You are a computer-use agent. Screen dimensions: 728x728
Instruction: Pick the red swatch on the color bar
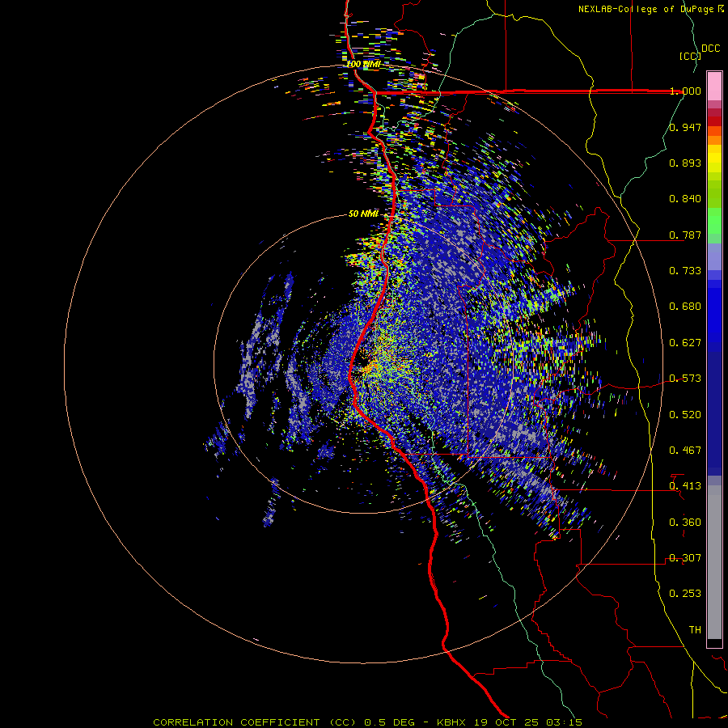tap(714, 121)
